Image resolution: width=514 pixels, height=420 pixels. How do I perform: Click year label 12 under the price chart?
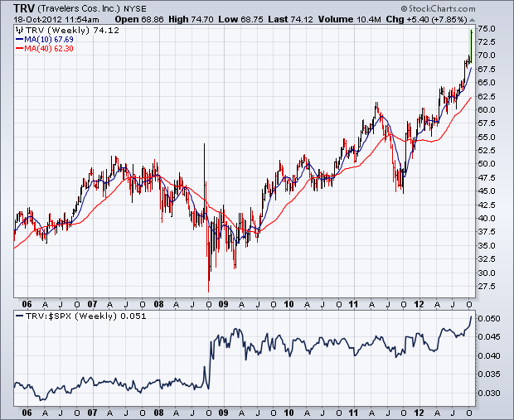pos(419,304)
